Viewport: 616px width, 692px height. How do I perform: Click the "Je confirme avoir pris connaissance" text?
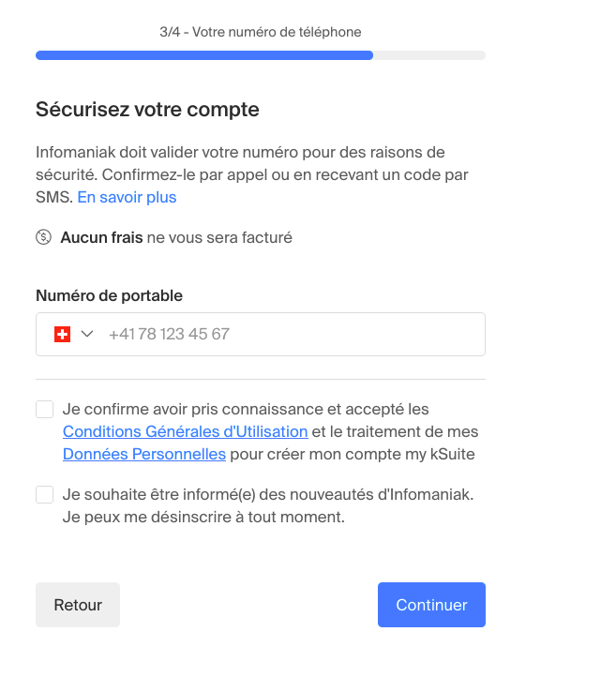[x=246, y=409]
